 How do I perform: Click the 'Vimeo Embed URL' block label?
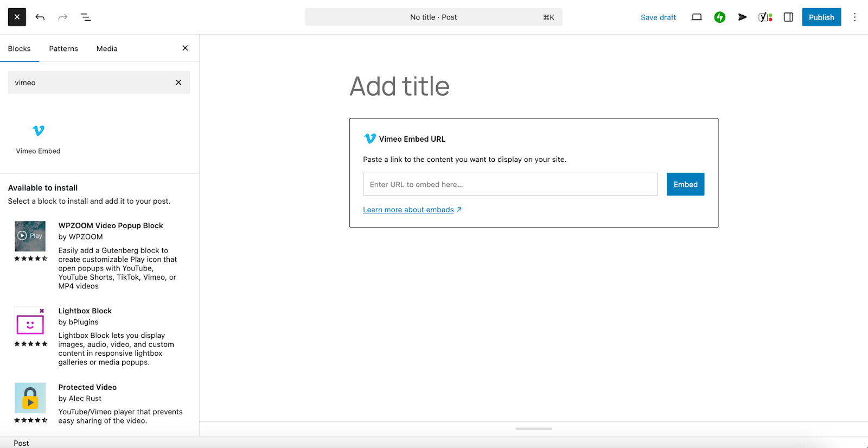412,139
